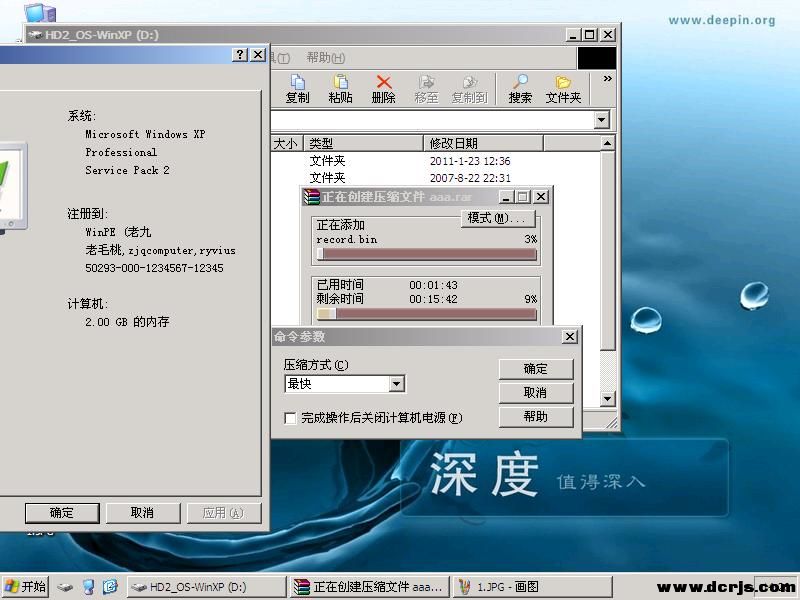Open the Help (帮助) menu in Explorer
Viewport: 800px width, 600px height.
click(x=325, y=58)
